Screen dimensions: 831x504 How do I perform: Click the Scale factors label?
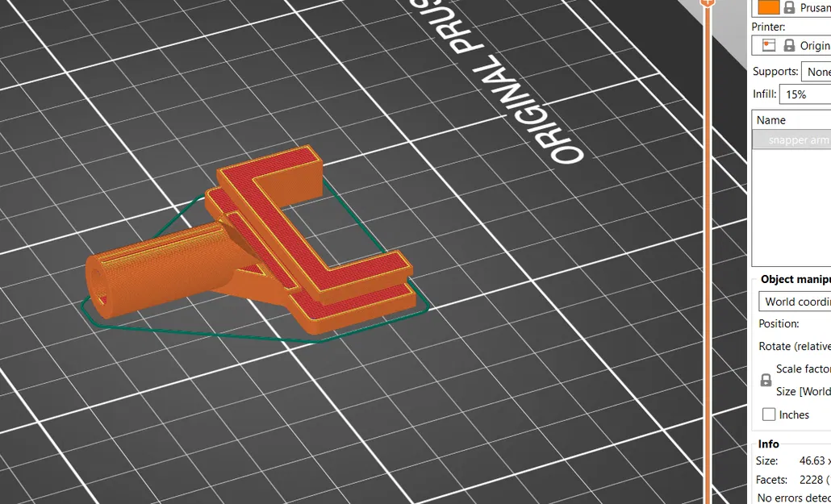click(803, 369)
